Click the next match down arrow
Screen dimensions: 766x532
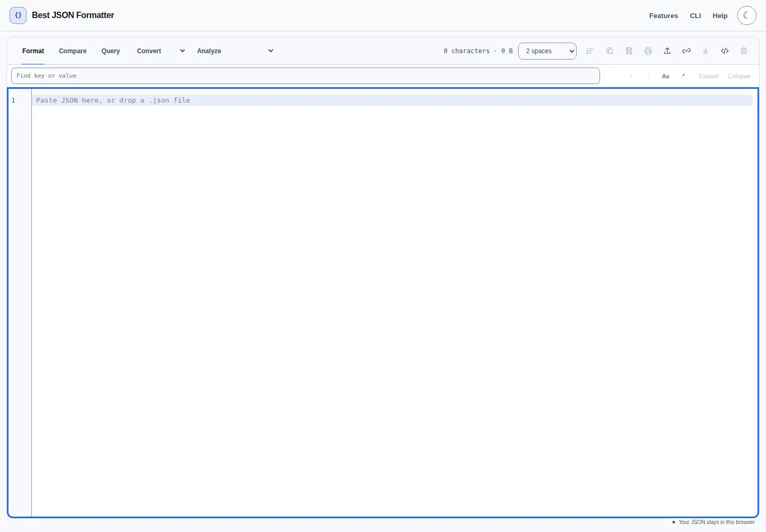[648, 76]
